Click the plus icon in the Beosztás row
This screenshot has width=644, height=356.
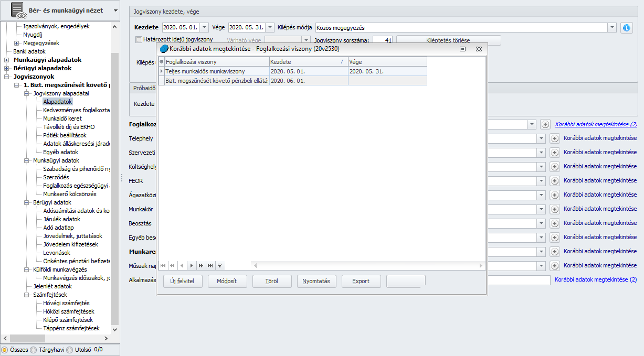[554, 223]
